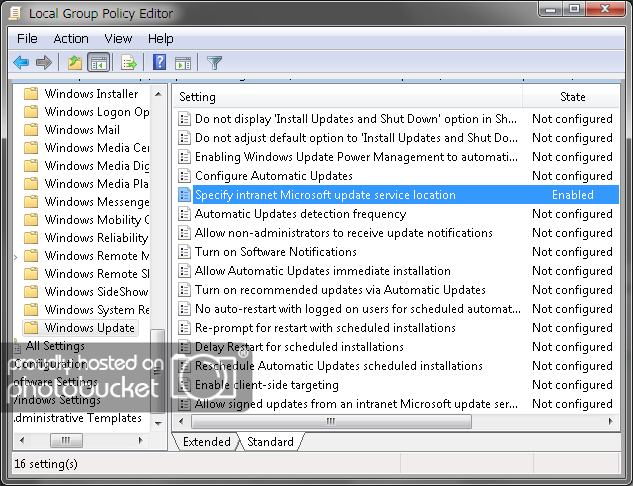The width and height of the screenshot is (633, 486).
Task: Click tree horizontal scroll right arrow
Action: click(x=140, y=440)
